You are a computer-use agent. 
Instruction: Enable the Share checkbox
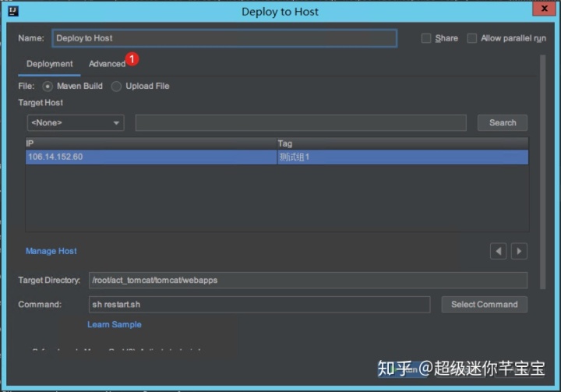pos(426,38)
